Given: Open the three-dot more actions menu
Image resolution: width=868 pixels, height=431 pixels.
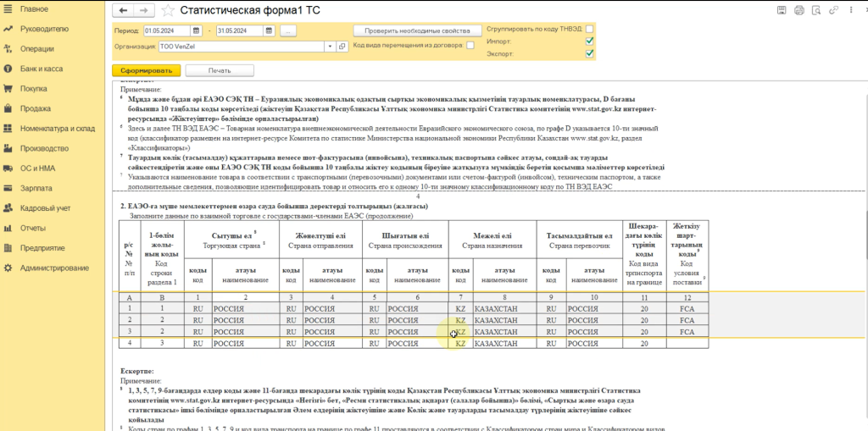Looking at the screenshot, I should (849, 9).
